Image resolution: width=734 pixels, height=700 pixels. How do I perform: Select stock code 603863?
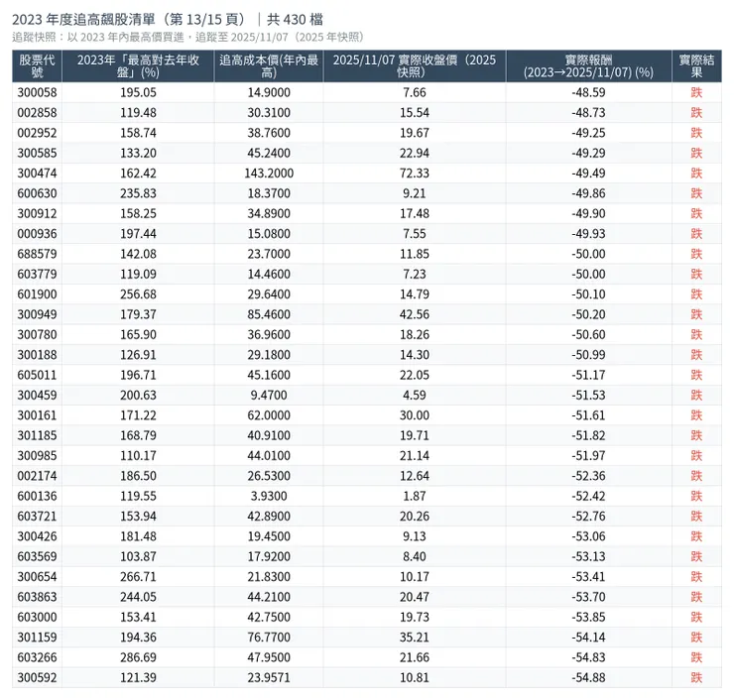37,597
